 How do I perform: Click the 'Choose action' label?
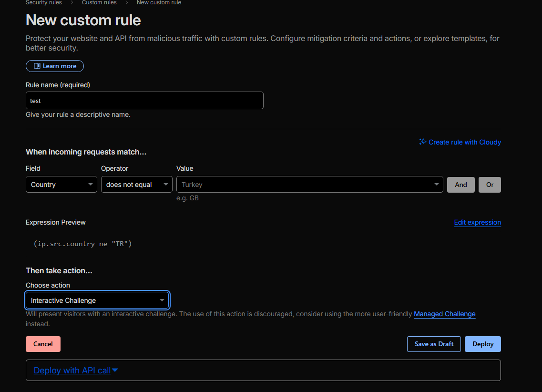point(48,285)
